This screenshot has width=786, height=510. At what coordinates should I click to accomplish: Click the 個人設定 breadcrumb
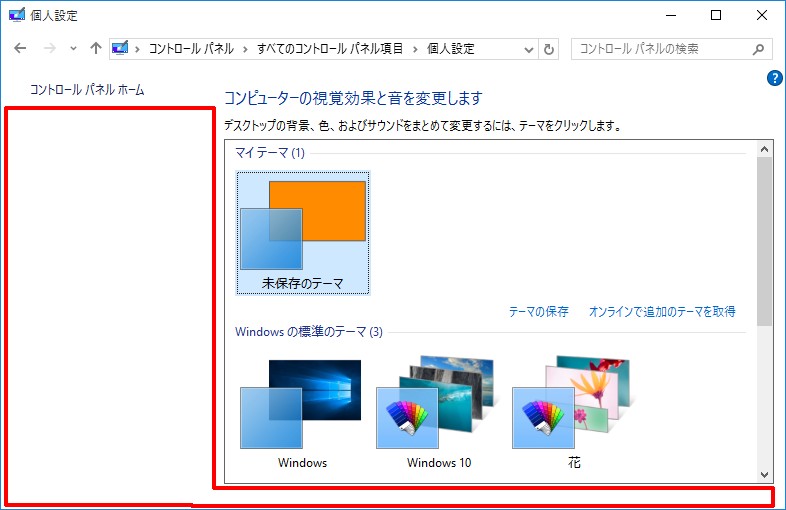coord(451,49)
